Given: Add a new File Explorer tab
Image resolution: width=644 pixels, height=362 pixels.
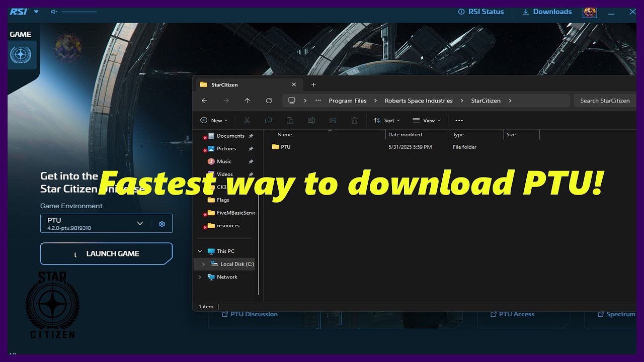Looking at the screenshot, I should coord(313,84).
